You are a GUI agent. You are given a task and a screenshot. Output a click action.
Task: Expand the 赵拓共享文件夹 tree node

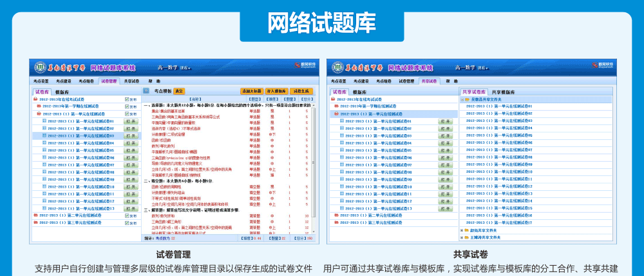tap(461, 230)
